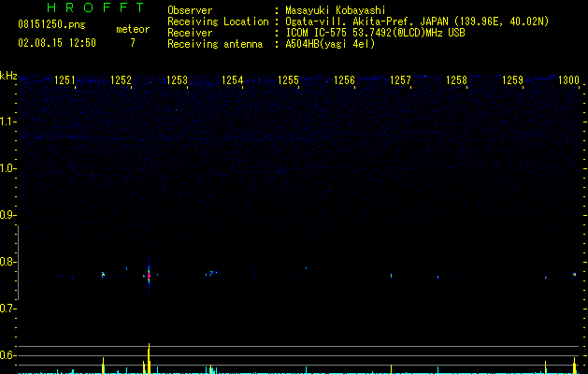Click the HROFFT title text
588x374 pixels.
pos(95,7)
